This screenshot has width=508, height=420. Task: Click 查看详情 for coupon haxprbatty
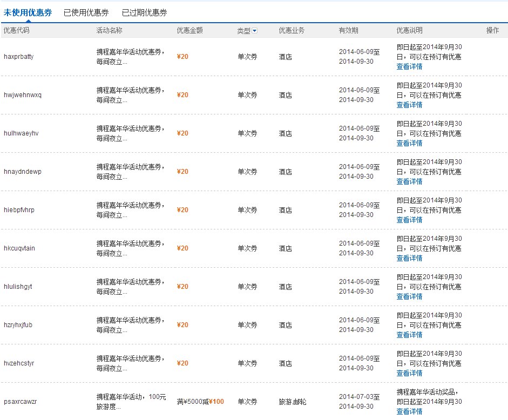(409, 66)
